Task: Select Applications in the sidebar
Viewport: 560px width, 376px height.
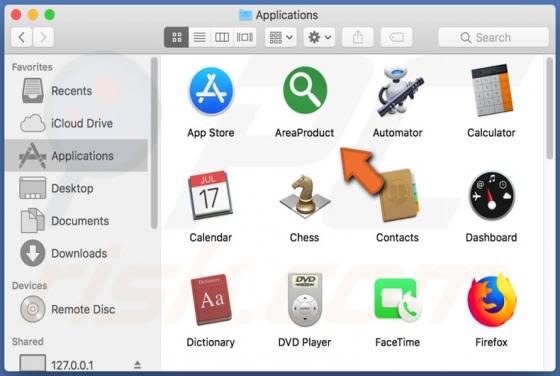Action: click(76, 156)
